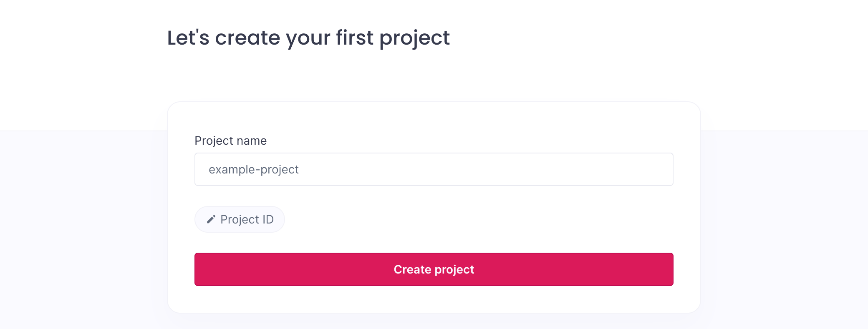This screenshot has width=868, height=329.
Task: Click the Project name label
Action: pos(230,141)
